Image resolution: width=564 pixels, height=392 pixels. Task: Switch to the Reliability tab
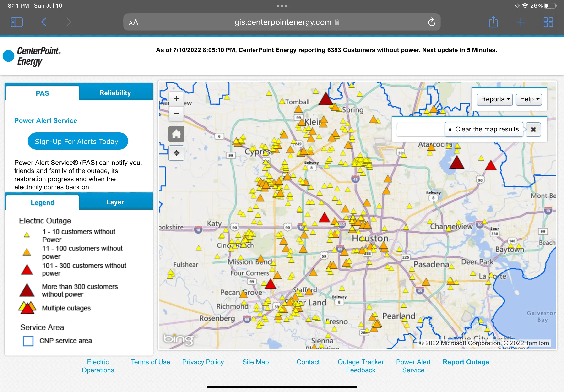click(115, 93)
